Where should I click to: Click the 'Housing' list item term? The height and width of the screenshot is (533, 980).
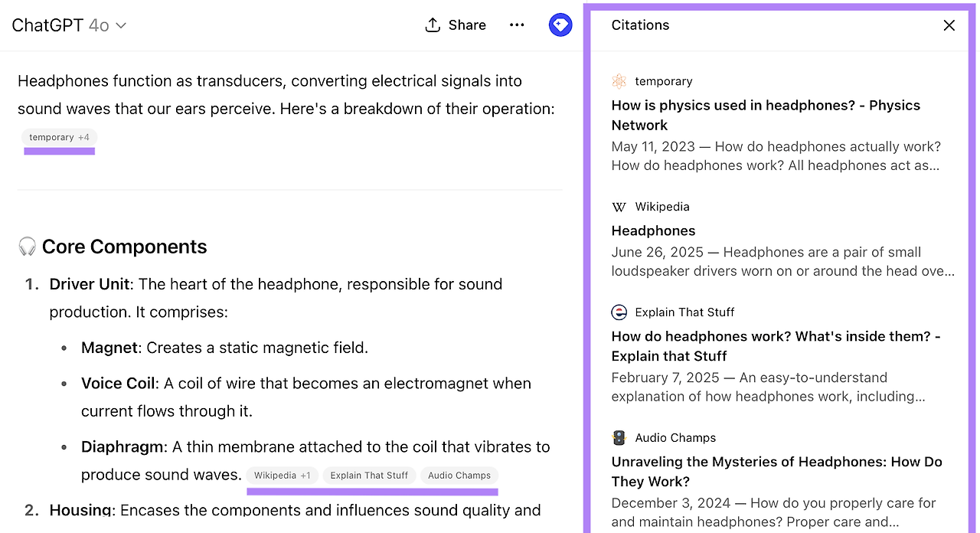pyautogui.click(x=80, y=510)
